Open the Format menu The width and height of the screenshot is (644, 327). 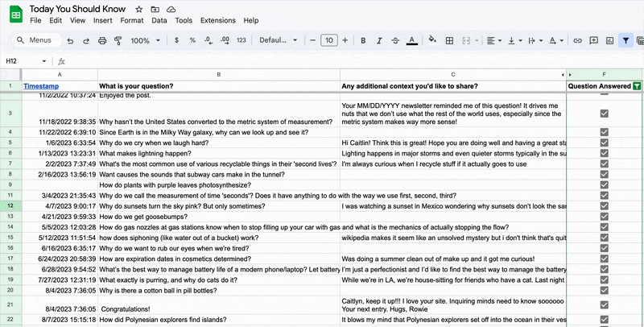tap(132, 20)
